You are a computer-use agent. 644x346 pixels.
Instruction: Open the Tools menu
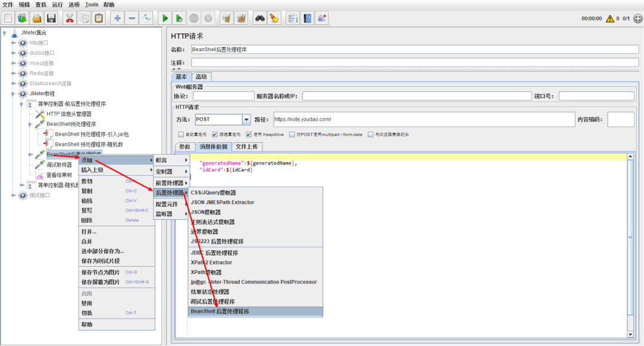click(92, 5)
